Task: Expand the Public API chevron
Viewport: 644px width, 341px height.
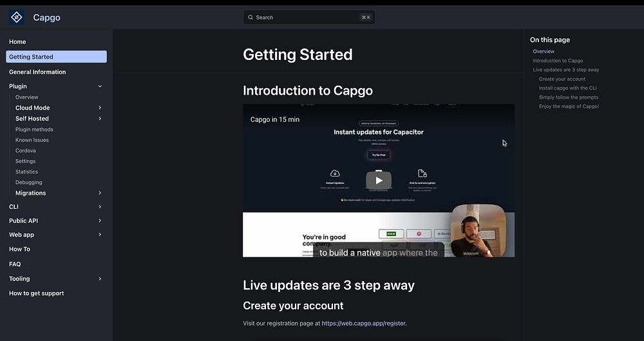Action: pyautogui.click(x=100, y=221)
